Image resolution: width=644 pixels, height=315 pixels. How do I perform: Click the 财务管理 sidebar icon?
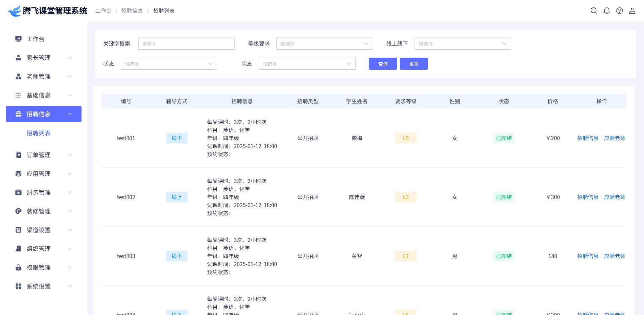tap(18, 192)
